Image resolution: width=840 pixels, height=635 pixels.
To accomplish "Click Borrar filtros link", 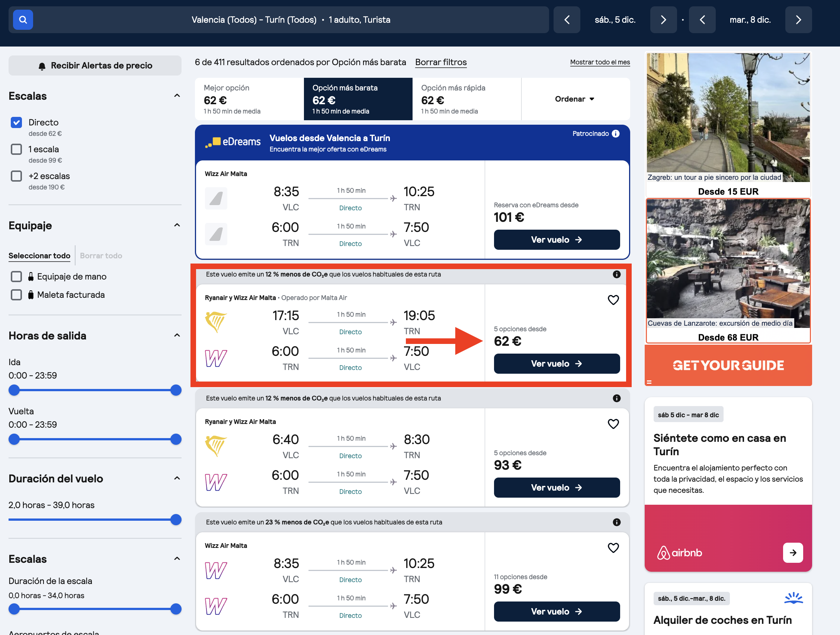I will (441, 62).
